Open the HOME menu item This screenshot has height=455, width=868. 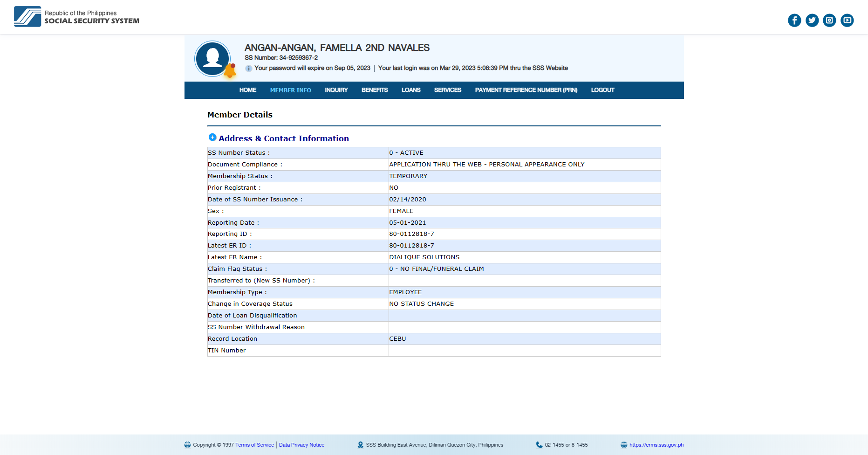tap(247, 90)
